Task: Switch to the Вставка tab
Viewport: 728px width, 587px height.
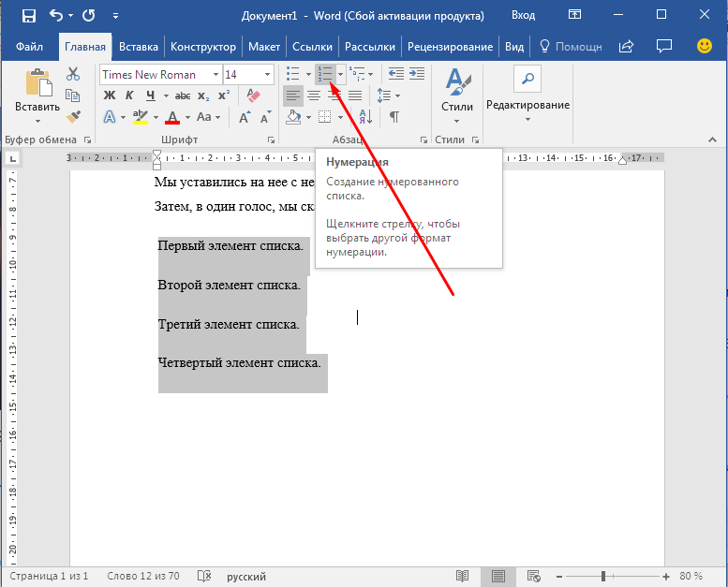Action: [139, 47]
